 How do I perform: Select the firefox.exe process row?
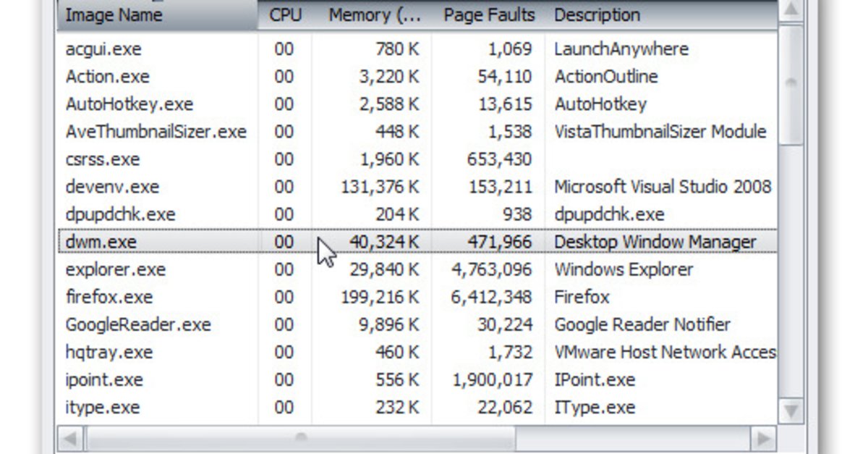109,297
